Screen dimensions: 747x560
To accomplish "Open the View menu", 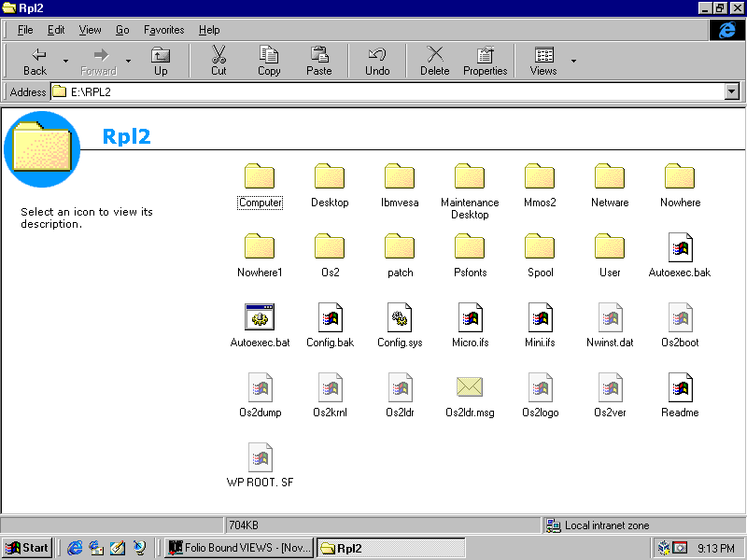I will [90, 30].
